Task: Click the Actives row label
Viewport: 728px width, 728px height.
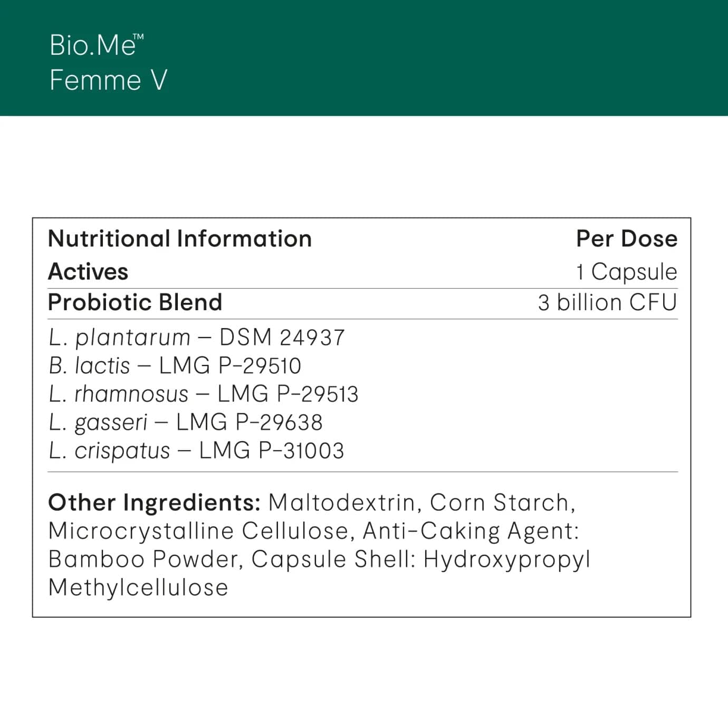Action: click(88, 272)
